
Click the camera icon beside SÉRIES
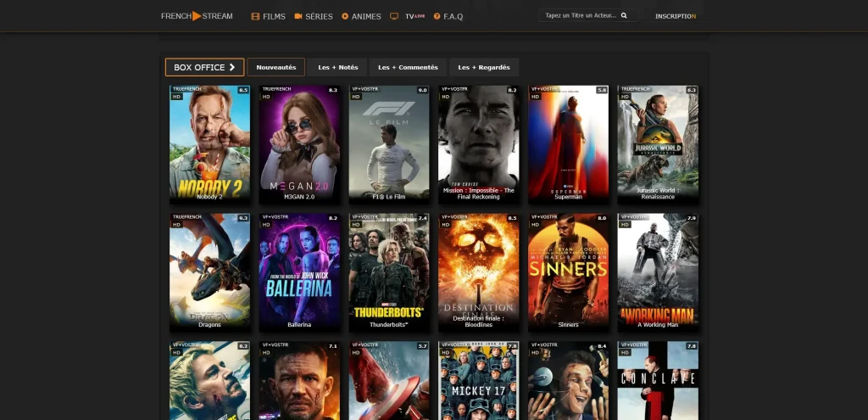click(x=298, y=16)
